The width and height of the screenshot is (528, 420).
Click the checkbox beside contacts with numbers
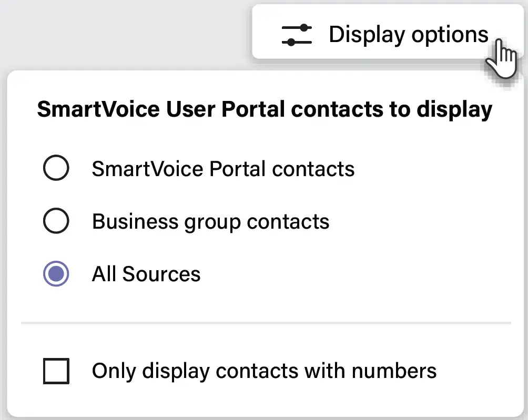point(56,371)
